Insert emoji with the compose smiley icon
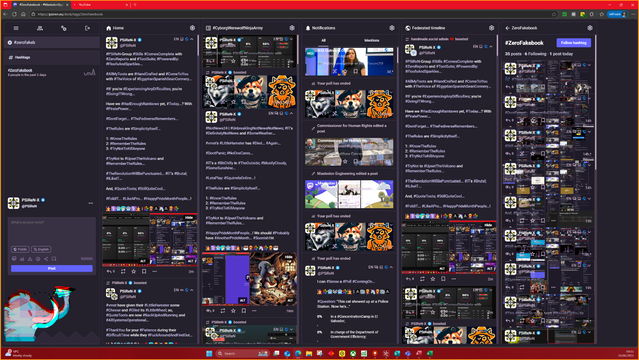The image size is (639, 360). click(38, 259)
